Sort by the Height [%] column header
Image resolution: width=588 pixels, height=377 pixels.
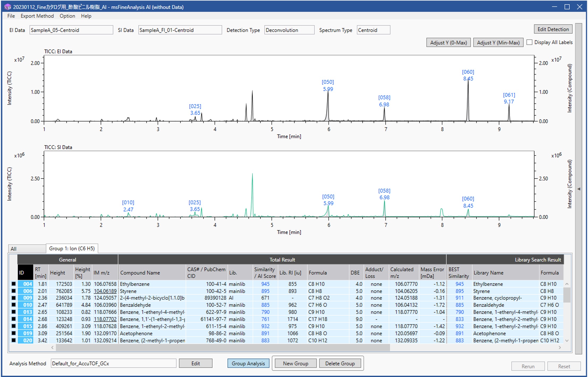coord(83,272)
